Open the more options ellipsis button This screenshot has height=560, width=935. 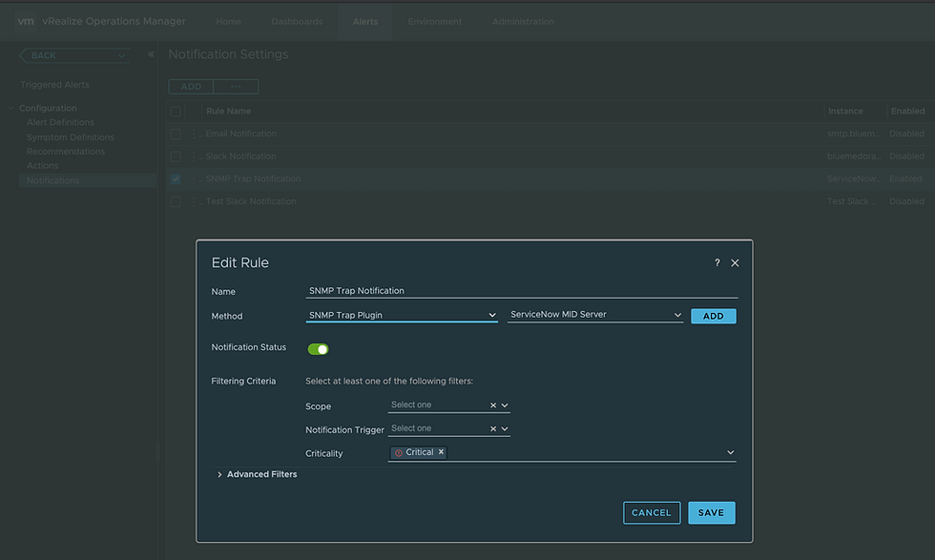[x=237, y=87]
